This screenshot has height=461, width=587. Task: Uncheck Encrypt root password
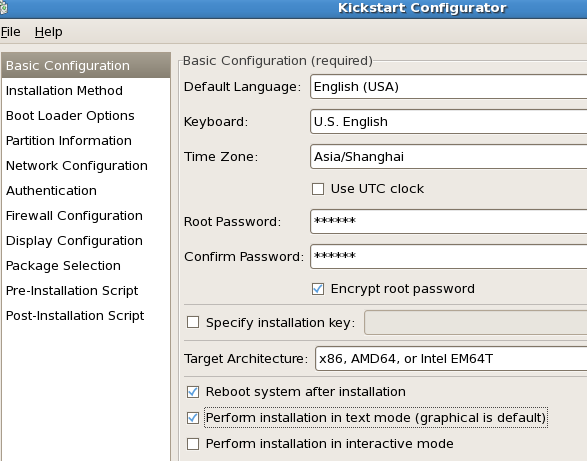coord(318,289)
